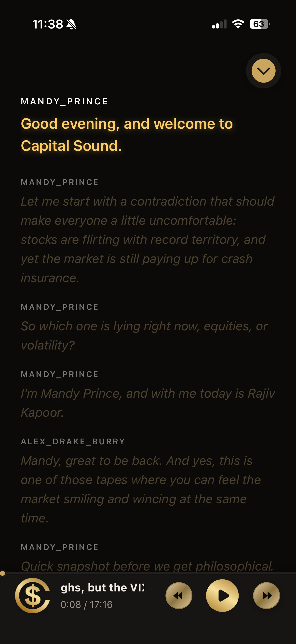Tap the battery indicator showing 63
Screen dimensions: 296x644
tap(259, 24)
